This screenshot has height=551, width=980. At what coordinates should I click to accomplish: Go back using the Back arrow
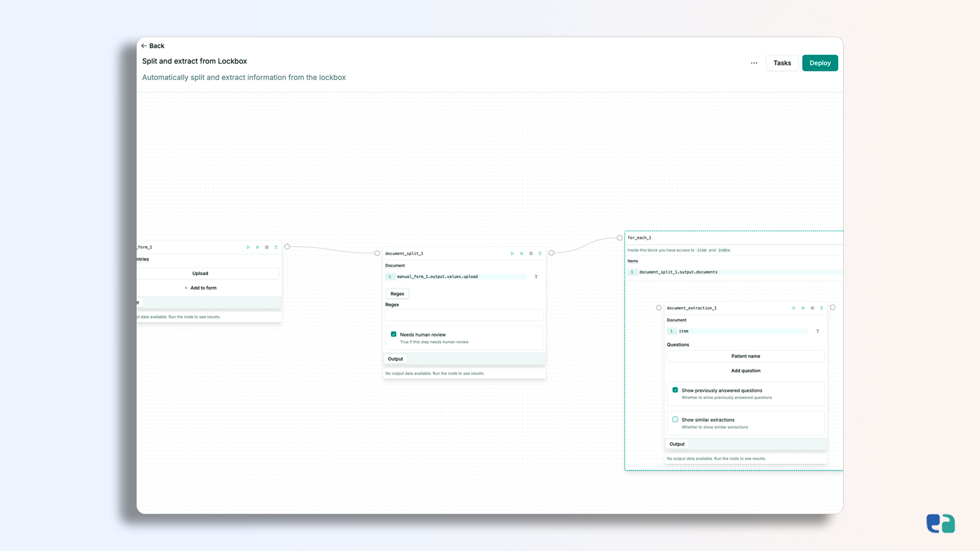point(153,46)
